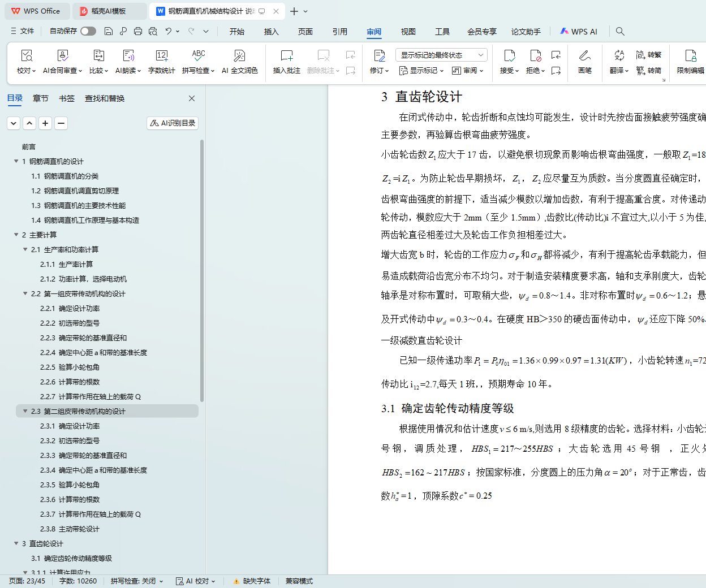The width and height of the screenshot is (706, 588).
Task: Open the 显示标记的最终状态 dropdown
Action: tap(441, 55)
